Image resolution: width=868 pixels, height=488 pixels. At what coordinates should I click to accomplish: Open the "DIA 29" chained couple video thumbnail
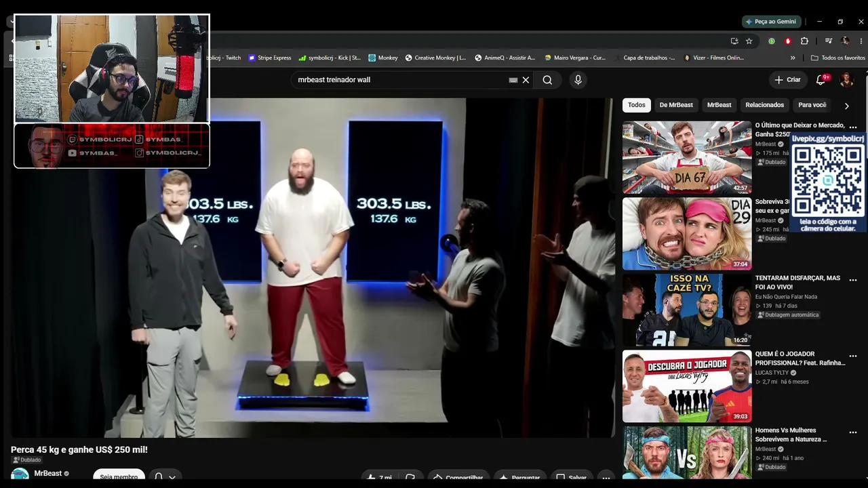click(x=687, y=234)
